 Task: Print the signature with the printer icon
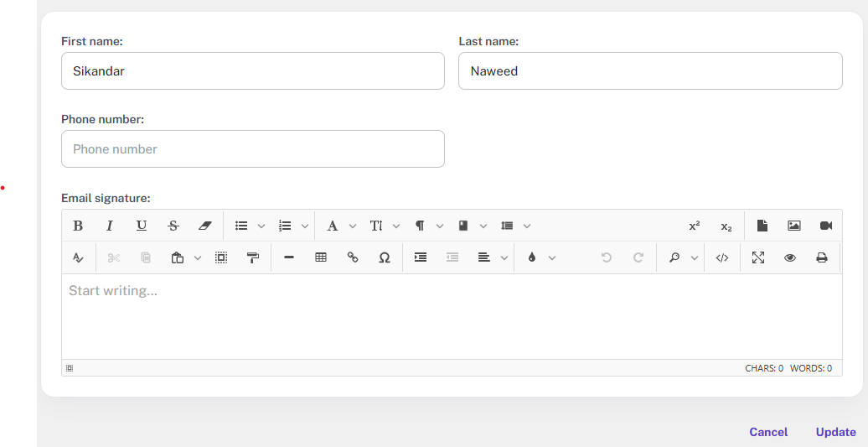click(x=822, y=257)
